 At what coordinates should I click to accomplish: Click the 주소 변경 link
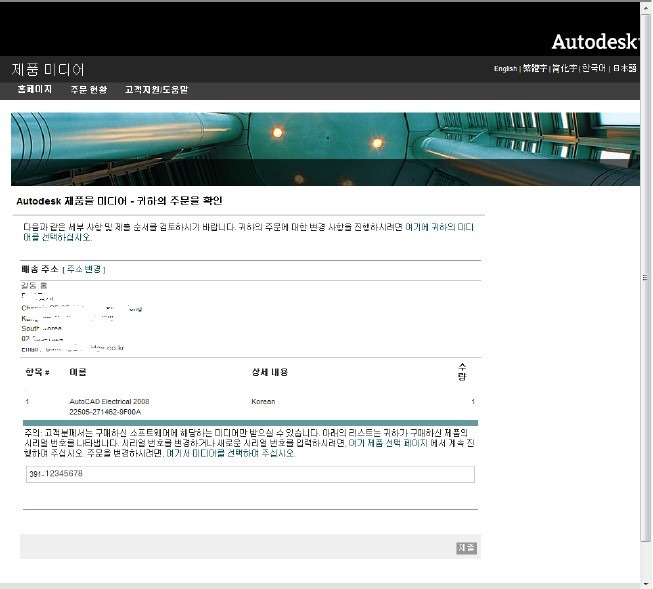[x=84, y=269]
